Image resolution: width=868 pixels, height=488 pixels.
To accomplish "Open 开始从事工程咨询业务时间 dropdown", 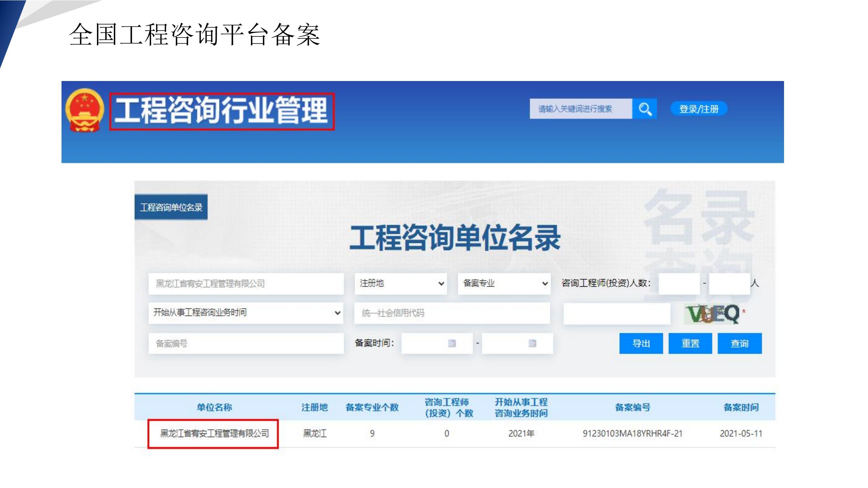I will point(246,313).
